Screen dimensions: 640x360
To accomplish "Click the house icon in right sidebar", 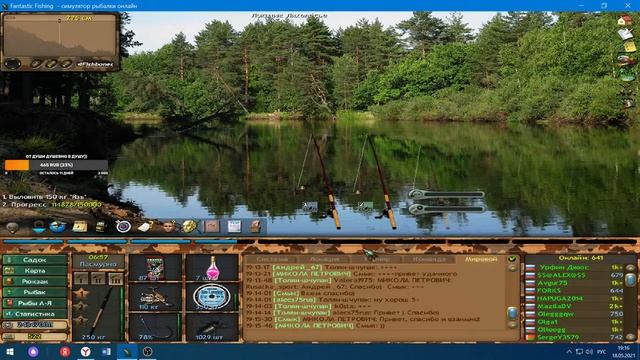I will (x=625, y=20).
